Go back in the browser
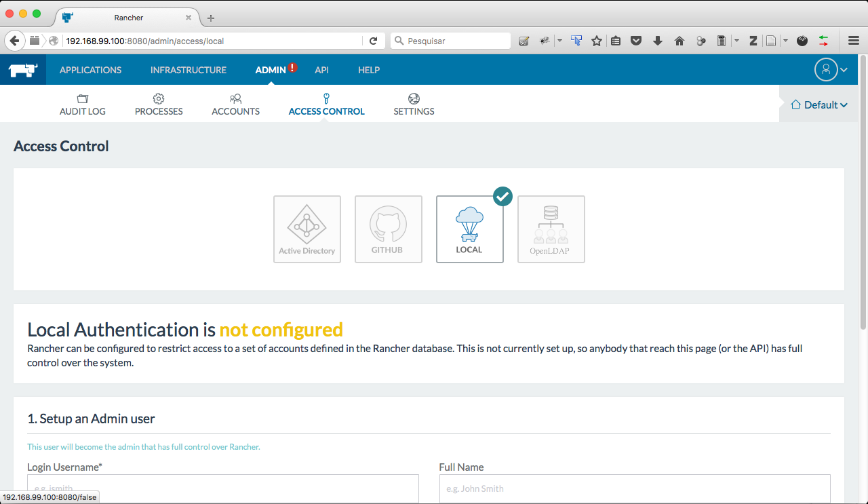This screenshot has width=868, height=504. click(x=14, y=41)
